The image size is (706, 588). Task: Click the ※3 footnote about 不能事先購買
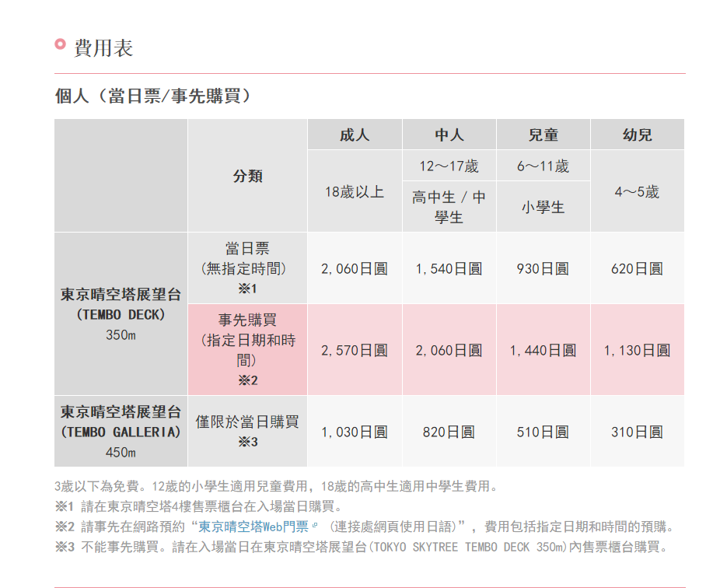coord(361,547)
